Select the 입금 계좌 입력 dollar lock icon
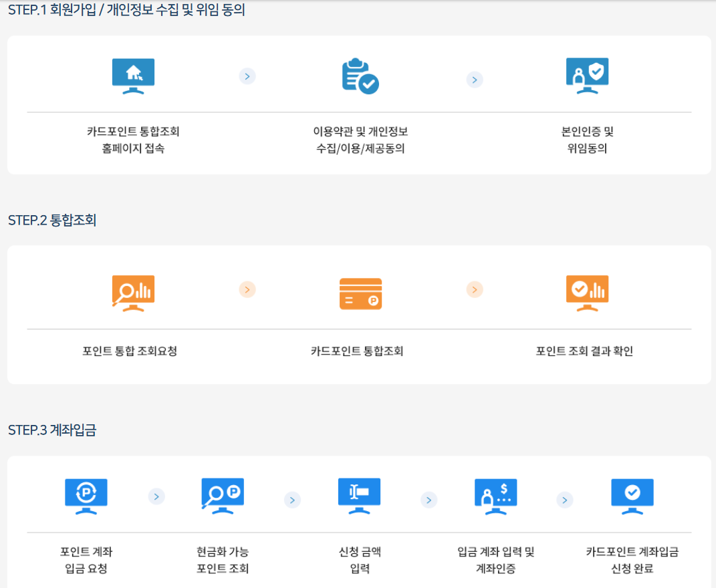Screen dimensions: 716x588 pos(495,496)
